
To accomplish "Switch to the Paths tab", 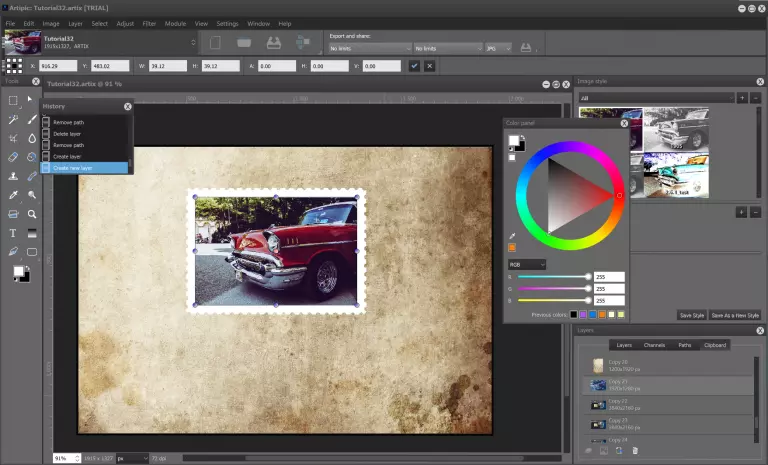I will 685,345.
